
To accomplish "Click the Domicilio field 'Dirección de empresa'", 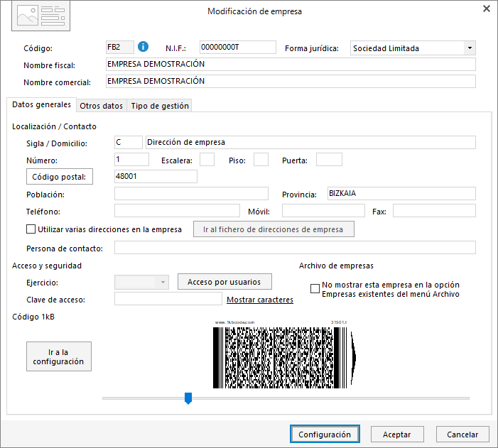I will click(x=310, y=142).
